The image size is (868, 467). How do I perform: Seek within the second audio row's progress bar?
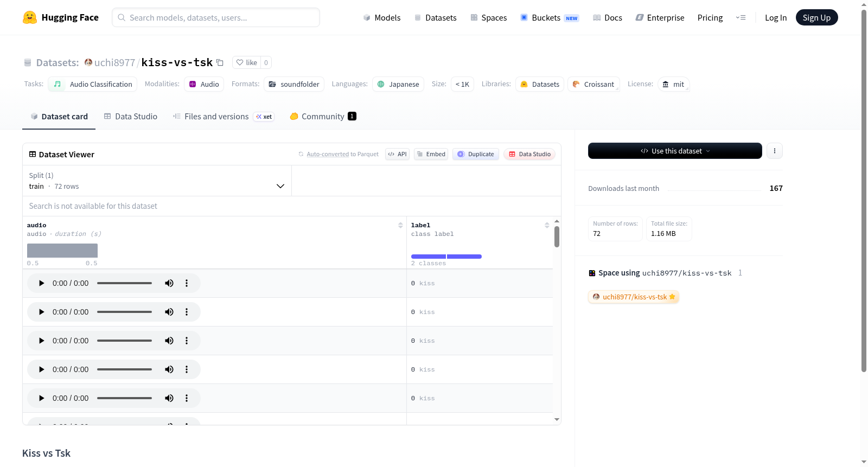tap(124, 312)
